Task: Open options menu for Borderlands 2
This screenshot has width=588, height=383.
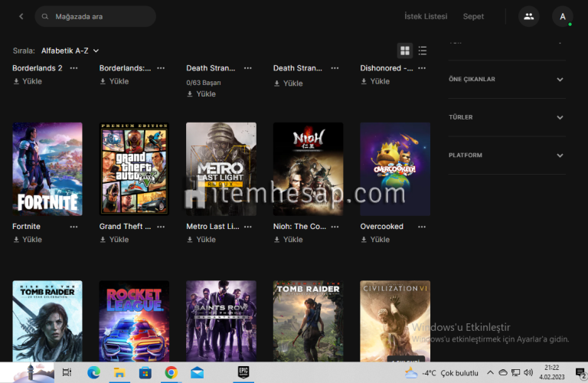Action: (73, 68)
